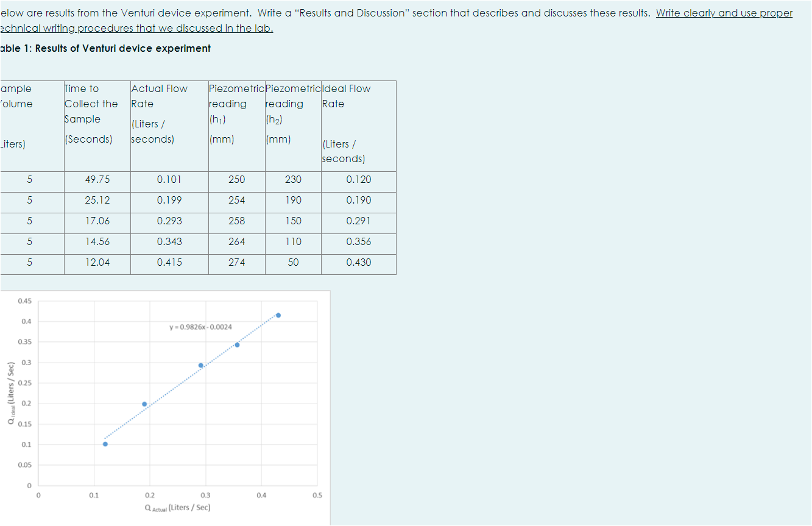
Task: Click the 'Time to Collect the Sample' column header
Action: pos(97,126)
